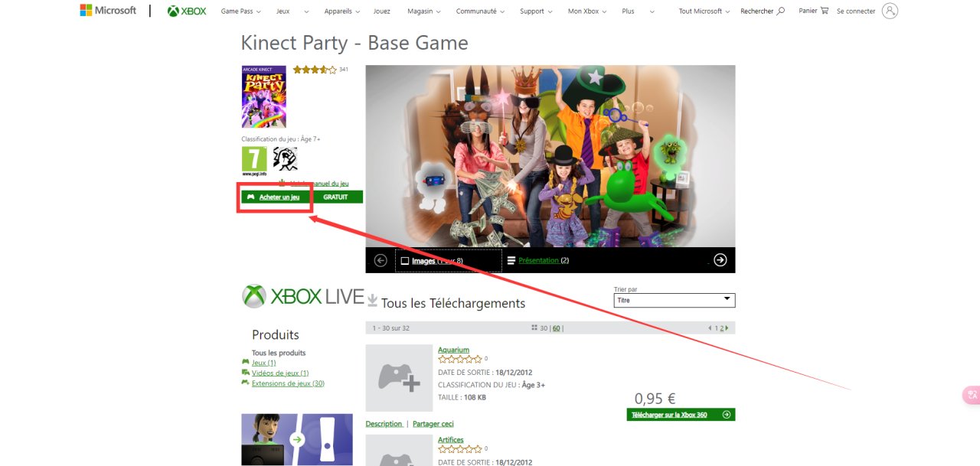
Task: Click the '0,95 €' price text
Action: 655,399
